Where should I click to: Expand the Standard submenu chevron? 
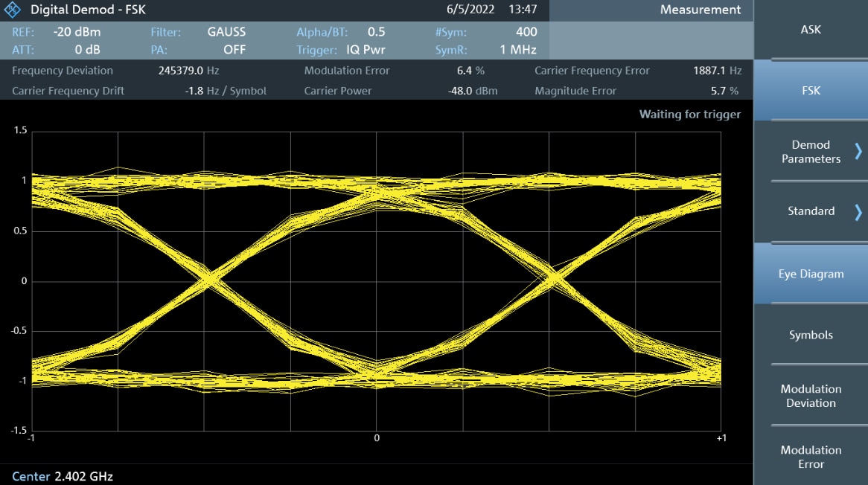[858, 211]
